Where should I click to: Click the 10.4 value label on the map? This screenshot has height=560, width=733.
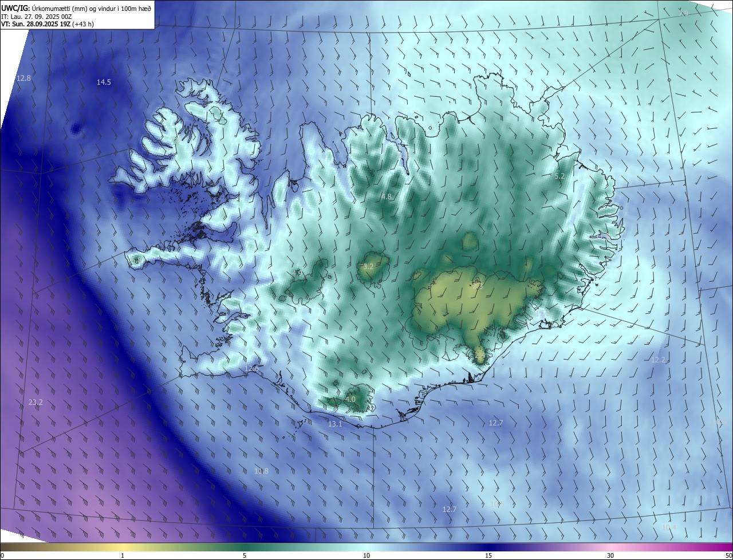tap(669, 527)
